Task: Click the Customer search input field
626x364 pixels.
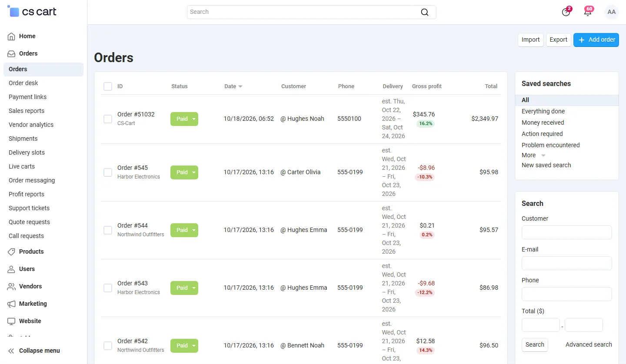Action: pos(567,232)
